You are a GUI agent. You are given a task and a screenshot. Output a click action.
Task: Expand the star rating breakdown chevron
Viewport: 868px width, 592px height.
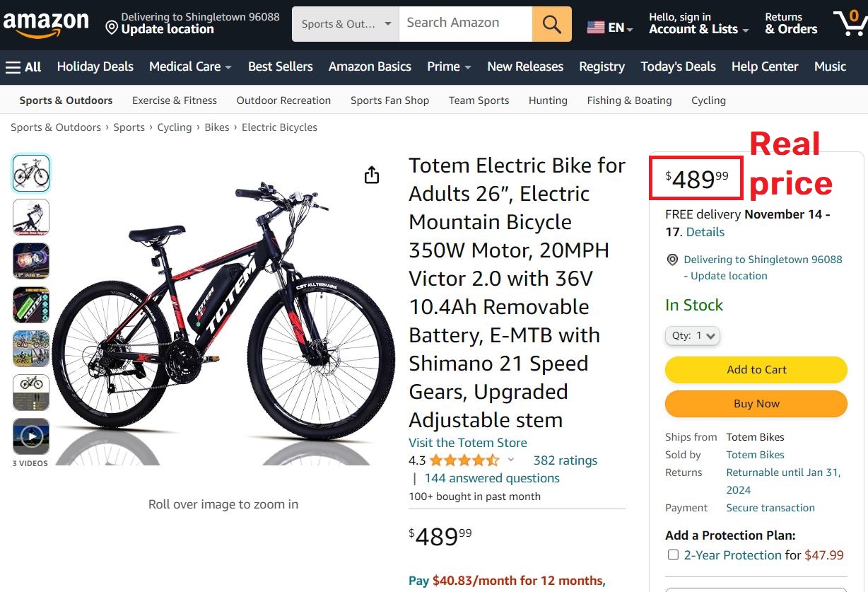click(510, 460)
